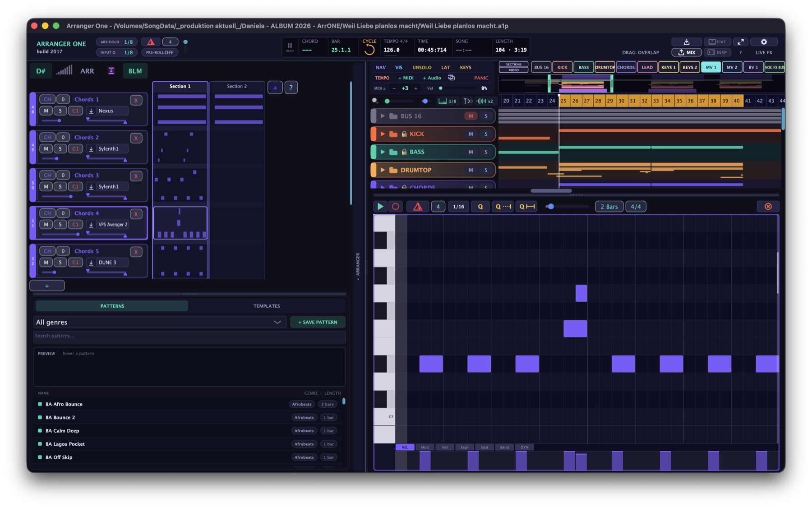
Task: Download preset for Chords 1 Nexus
Action: click(91, 111)
